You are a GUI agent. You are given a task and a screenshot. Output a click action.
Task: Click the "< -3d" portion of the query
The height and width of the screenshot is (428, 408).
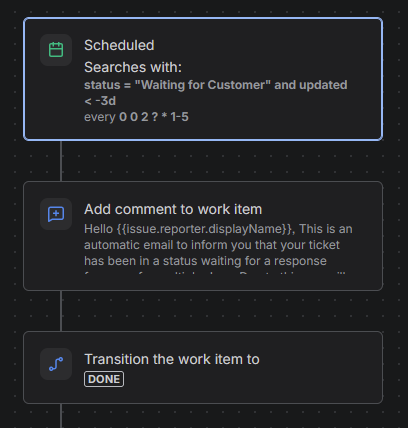pos(100,101)
